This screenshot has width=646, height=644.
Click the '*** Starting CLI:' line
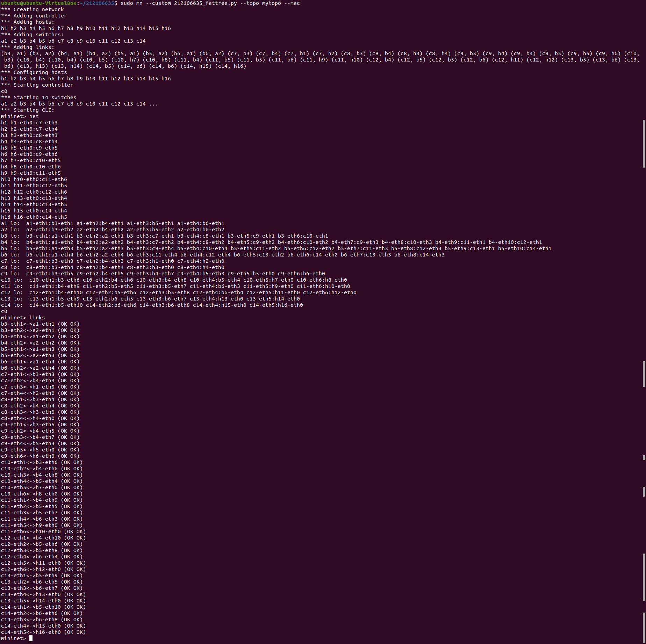coord(28,110)
